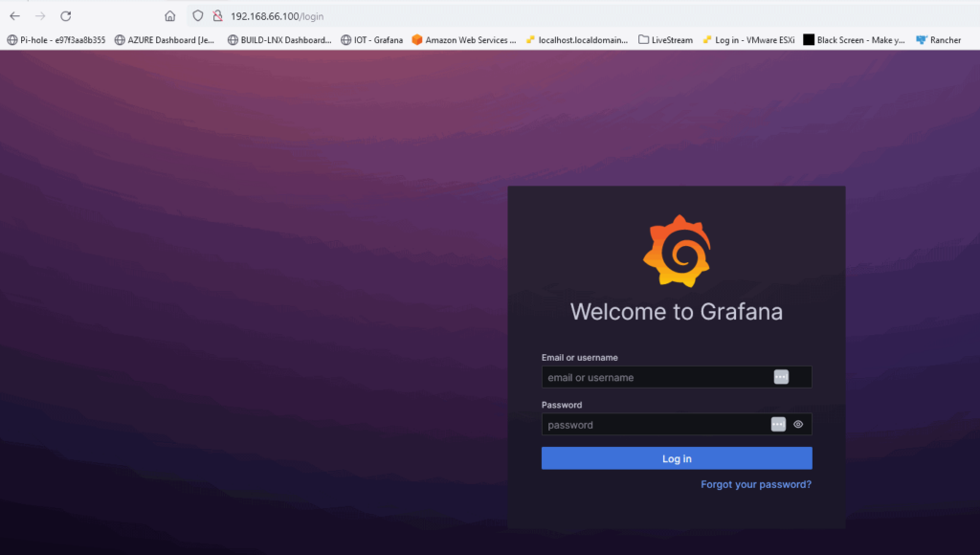980x555 pixels.
Task: Open the AZURE Dashboard bookmark
Action: (165, 40)
